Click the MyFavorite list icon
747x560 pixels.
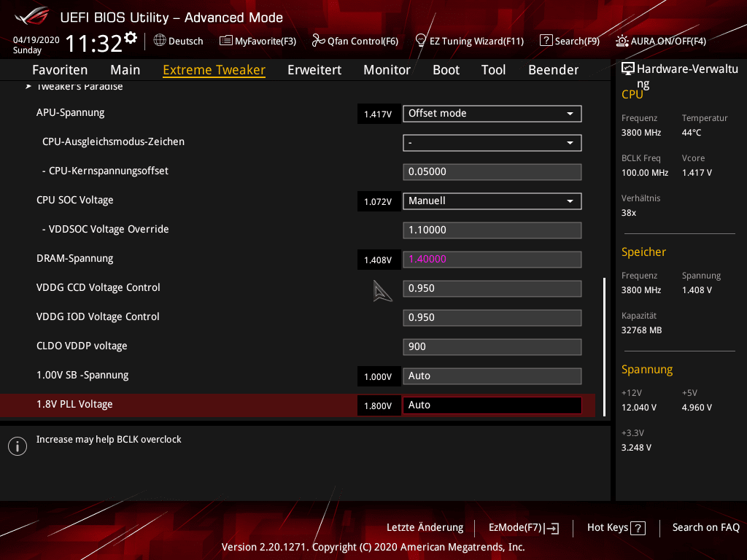[226, 41]
